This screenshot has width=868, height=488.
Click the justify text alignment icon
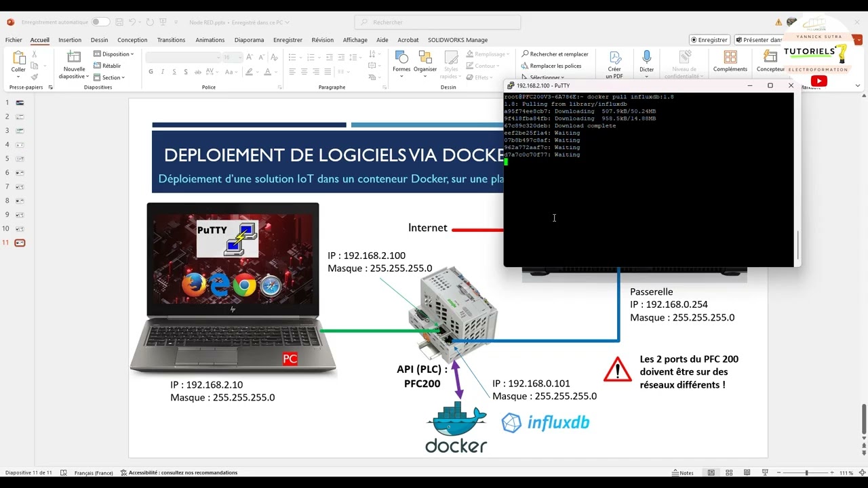pyautogui.click(x=327, y=72)
